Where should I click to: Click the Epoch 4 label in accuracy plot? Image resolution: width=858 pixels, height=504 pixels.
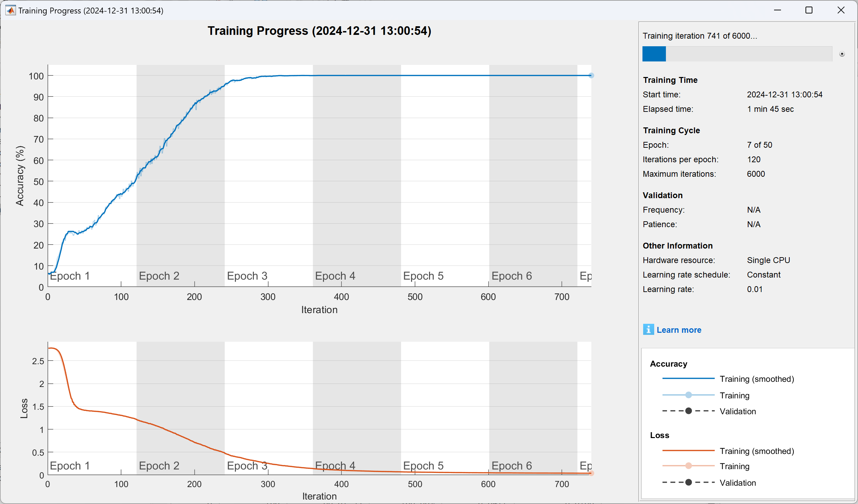click(x=335, y=276)
